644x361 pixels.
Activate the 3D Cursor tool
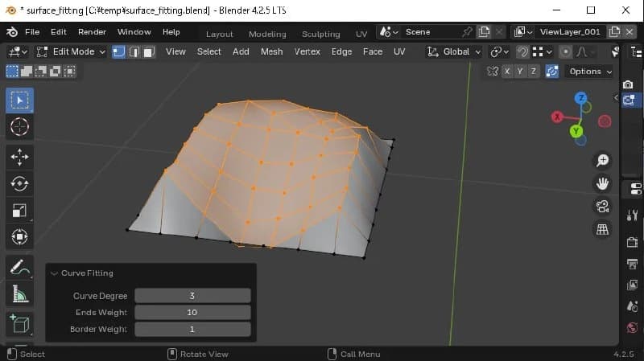click(19, 127)
